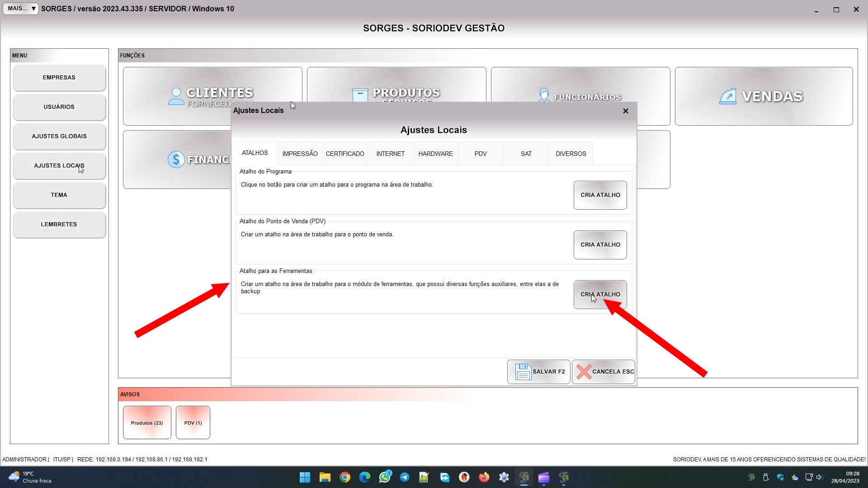The width and height of the screenshot is (868, 488).
Task: Open AJUSTES GLOBAIS from the menu
Action: [59, 136]
